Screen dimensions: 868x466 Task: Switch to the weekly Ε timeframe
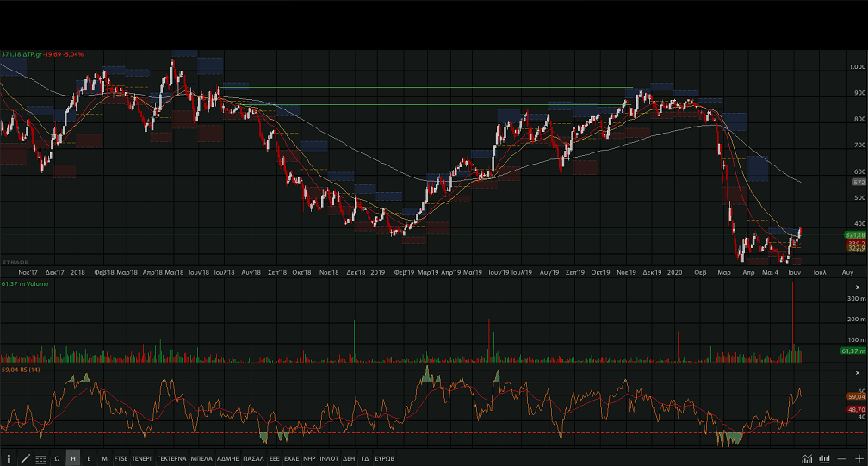(x=89, y=458)
